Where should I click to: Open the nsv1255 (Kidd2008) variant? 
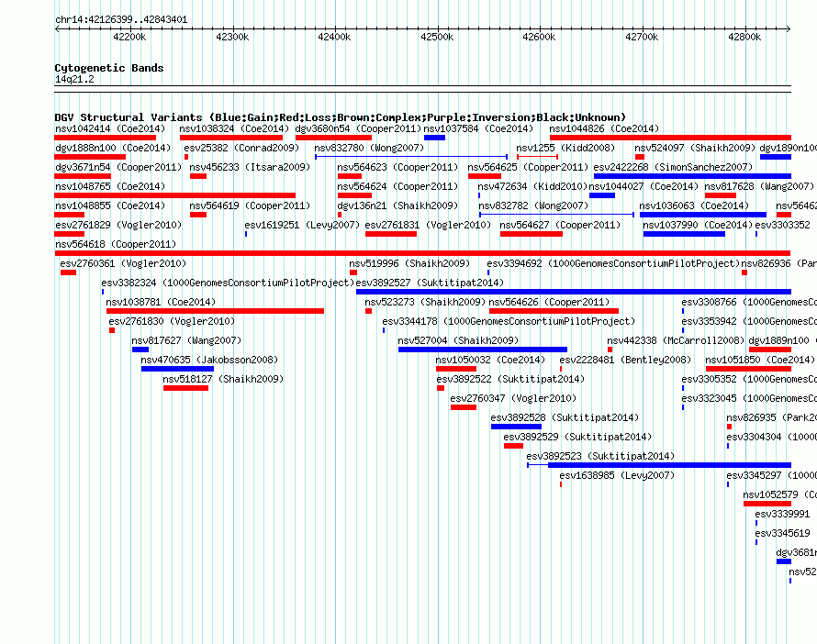tap(565, 148)
